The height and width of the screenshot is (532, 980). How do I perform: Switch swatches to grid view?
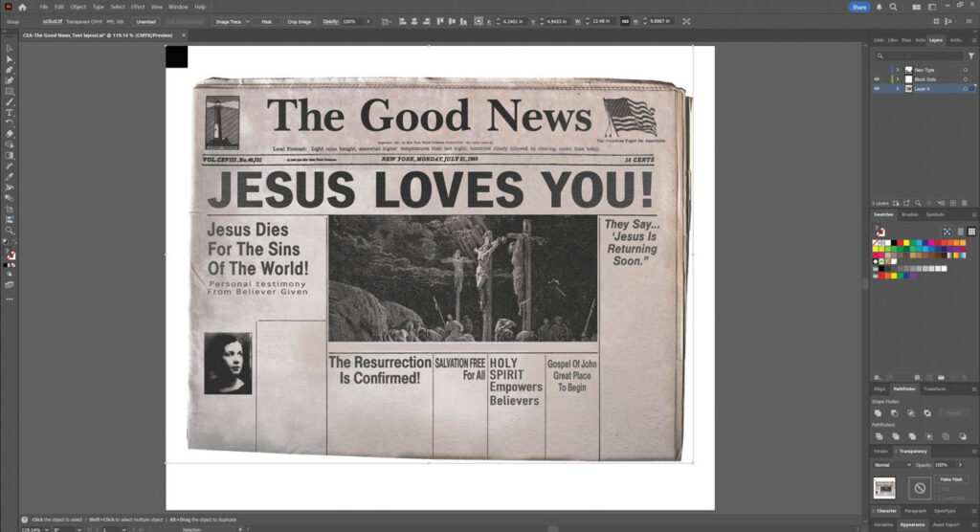pos(972,232)
